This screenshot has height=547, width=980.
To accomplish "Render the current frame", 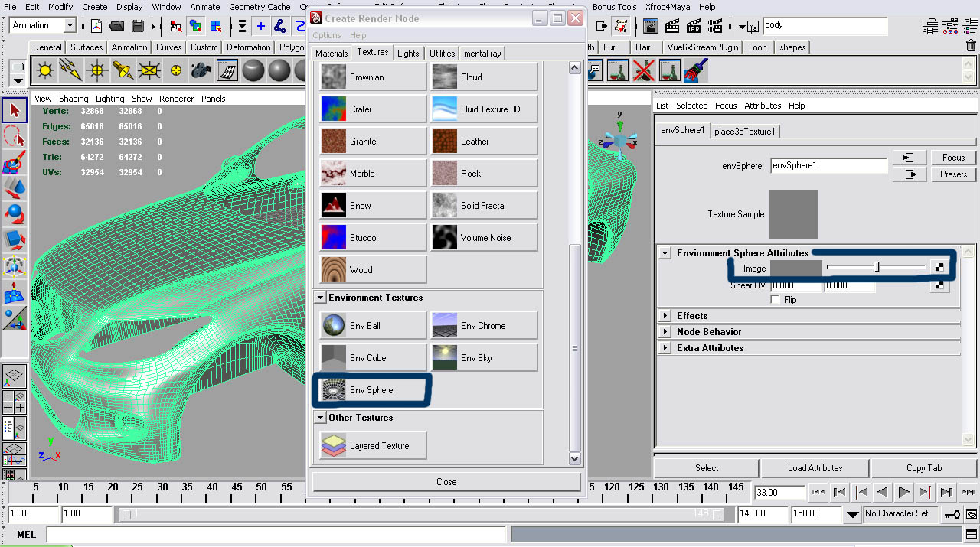I will point(672,25).
